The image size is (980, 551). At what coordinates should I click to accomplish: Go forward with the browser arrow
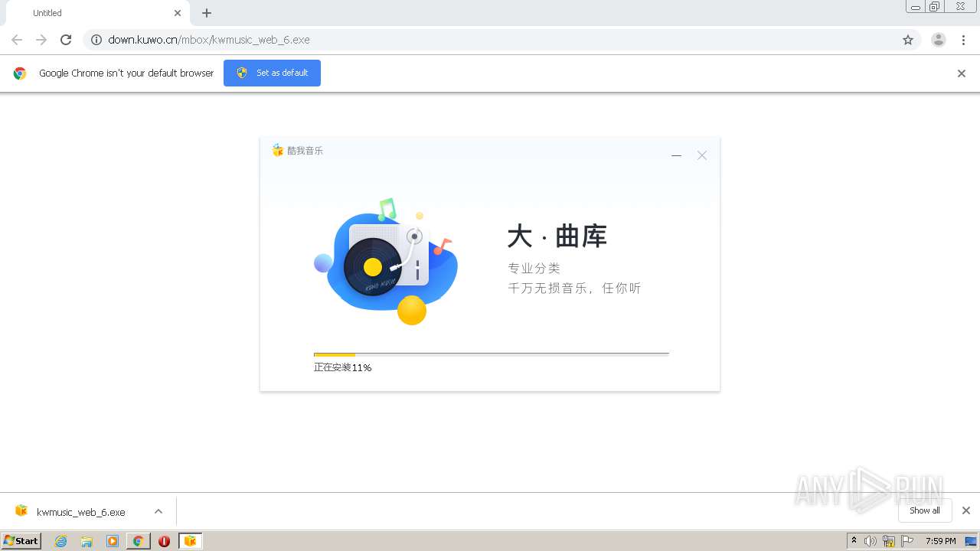coord(41,40)
